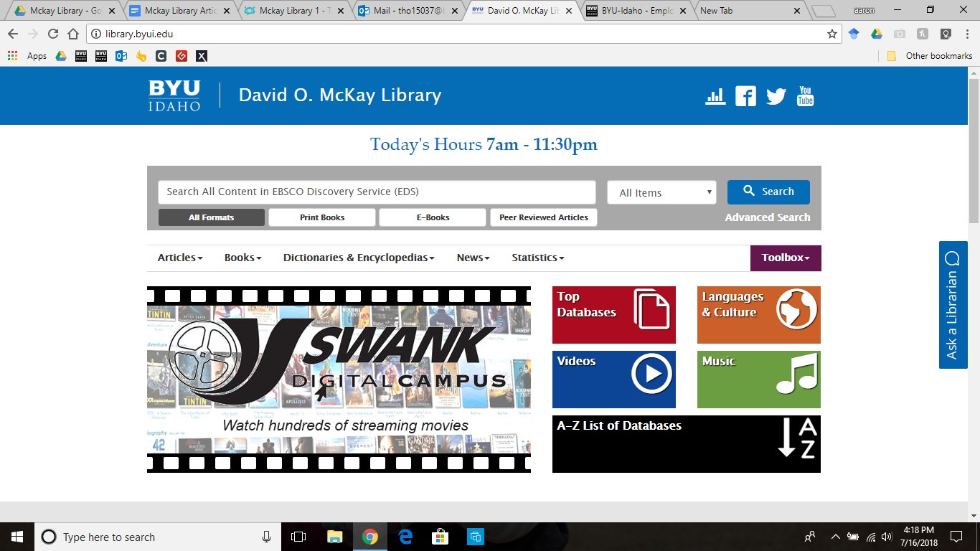Go back with the browser back arrow

pyautogui.click(x=13, y=34)
